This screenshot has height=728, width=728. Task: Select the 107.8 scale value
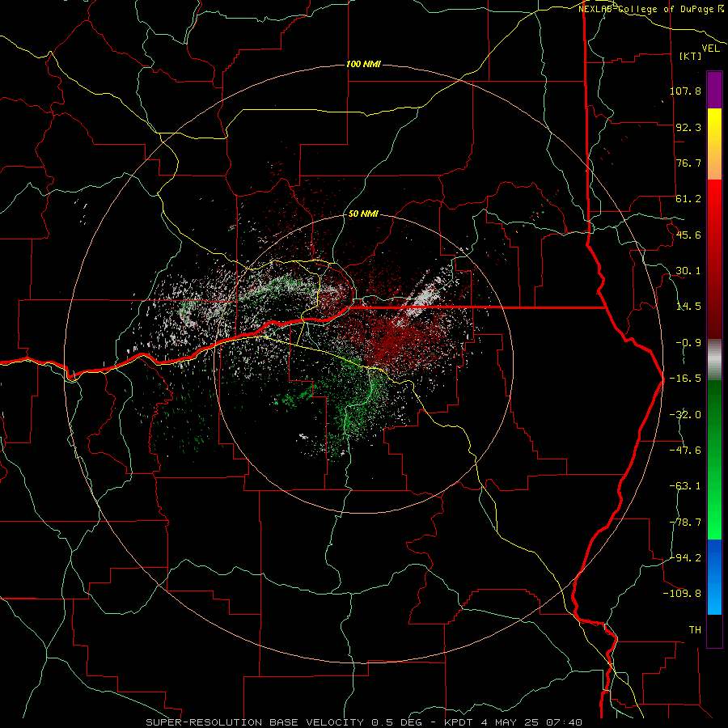[685, 91]
